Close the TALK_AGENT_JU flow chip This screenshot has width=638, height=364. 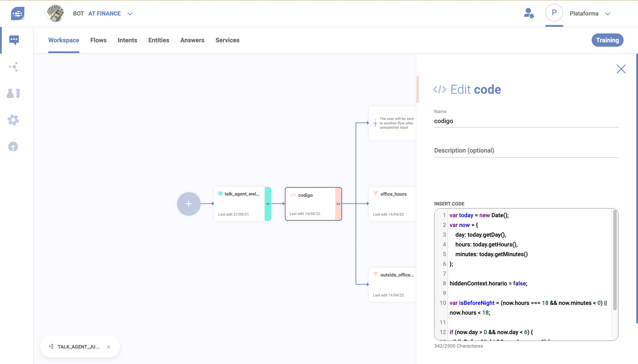click(109, 347)
